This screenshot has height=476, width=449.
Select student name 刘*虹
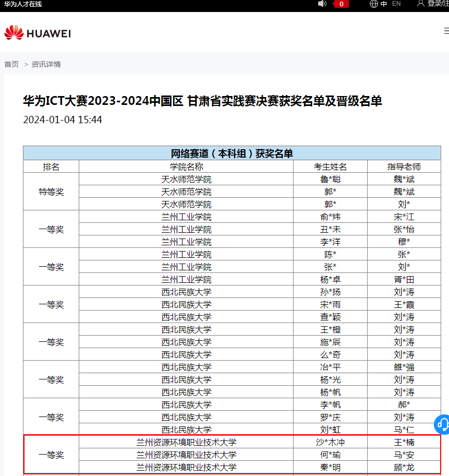[330, 430]
